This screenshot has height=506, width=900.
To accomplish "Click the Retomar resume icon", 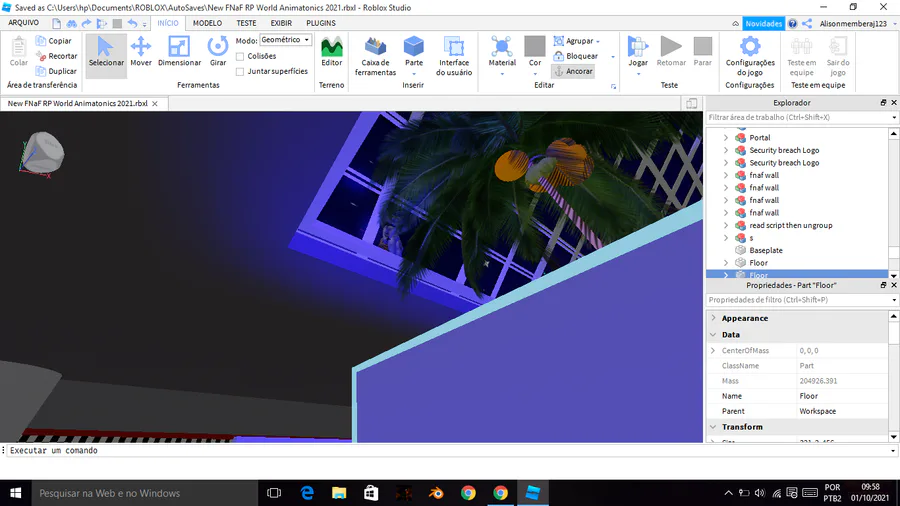I will (x=670, y=52).
